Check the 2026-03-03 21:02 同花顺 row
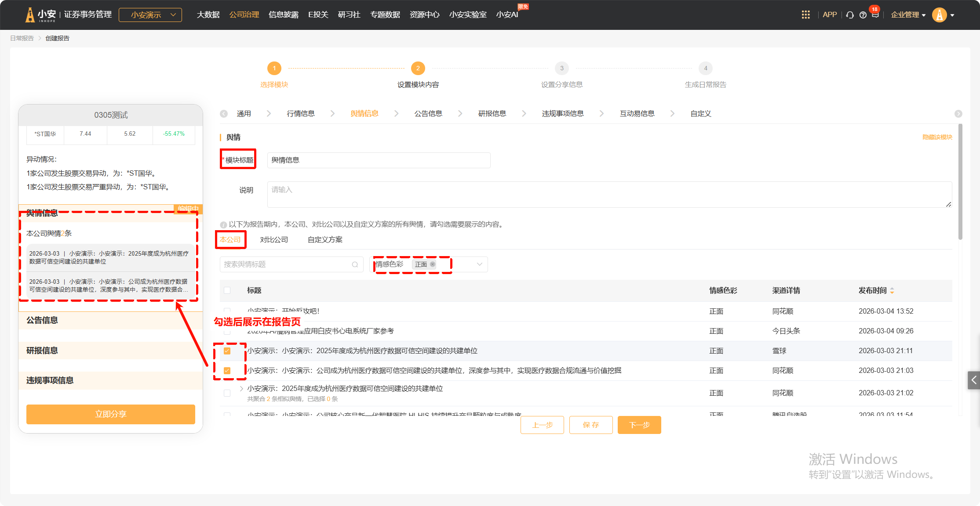The height and width of the screenshot is (506, 980). [227, 393]
